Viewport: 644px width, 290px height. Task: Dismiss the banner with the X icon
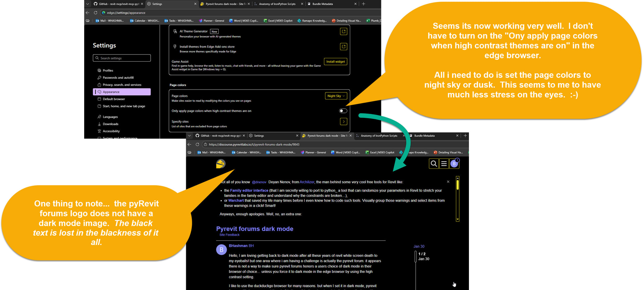[x=448, y=182]
